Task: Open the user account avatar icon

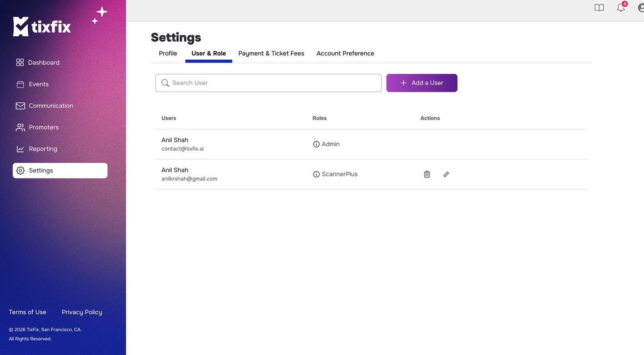Action: coord(641,8)
